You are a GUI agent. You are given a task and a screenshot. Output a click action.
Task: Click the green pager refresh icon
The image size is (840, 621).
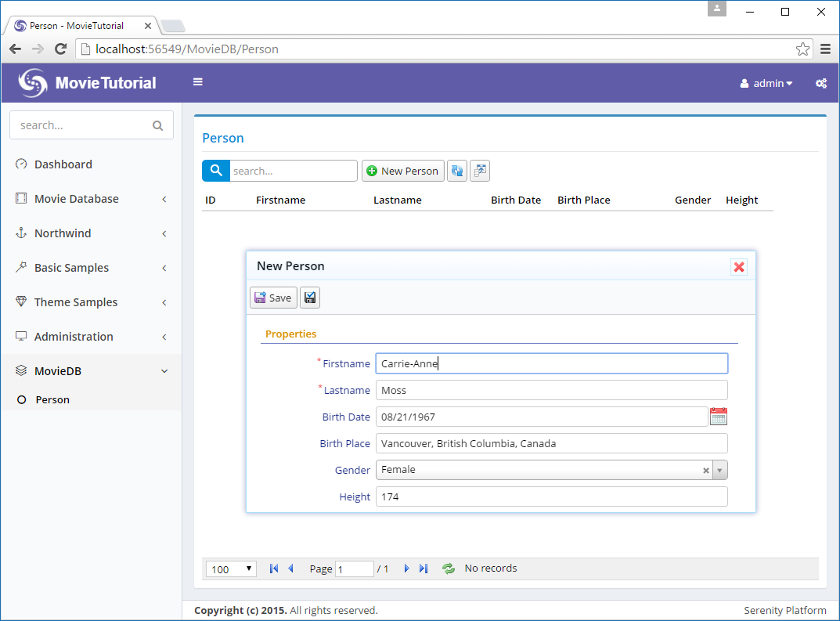tap(449, 569)
